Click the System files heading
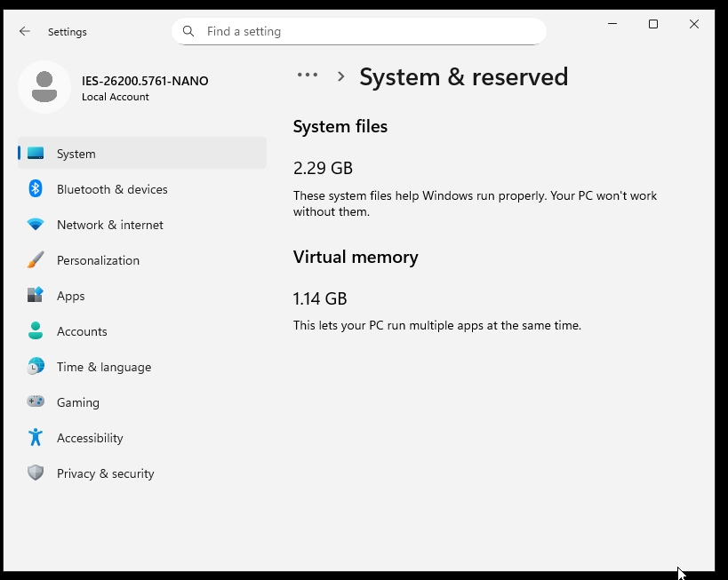Viewport: 728px width, 580px height. click(340, 126)
